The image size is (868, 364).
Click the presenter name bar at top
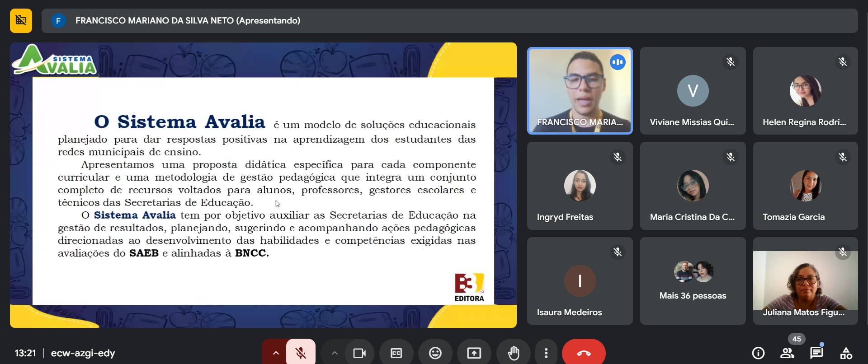[449, 21]
